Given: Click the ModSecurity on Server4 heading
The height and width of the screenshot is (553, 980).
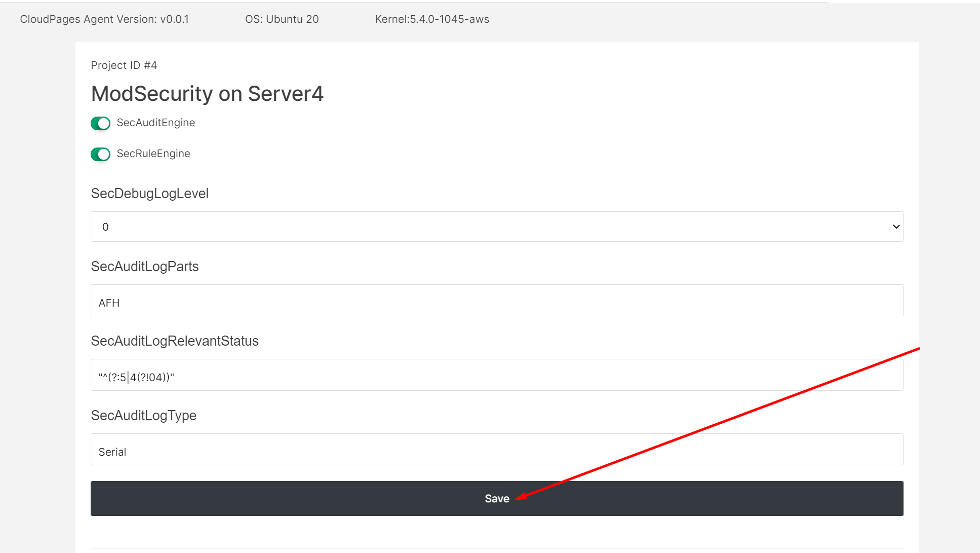Looking at the screenshot, I should click(207, 93).
